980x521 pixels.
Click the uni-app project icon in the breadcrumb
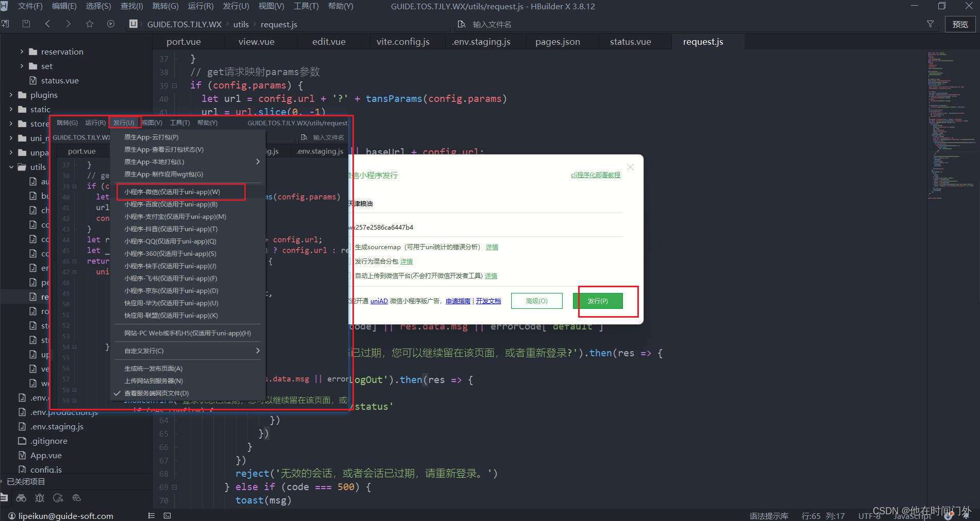pos(133,24)
